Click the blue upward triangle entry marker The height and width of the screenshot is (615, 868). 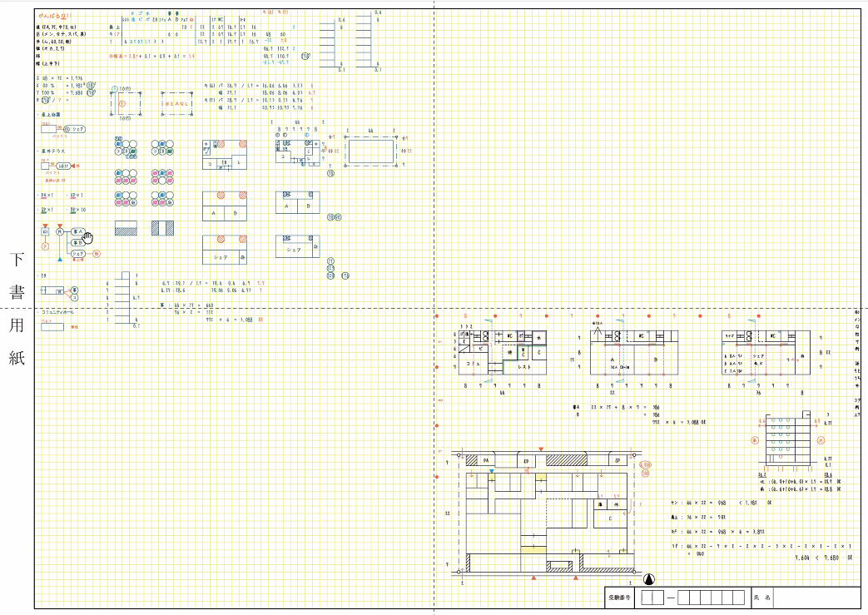(x=60, y=259)
